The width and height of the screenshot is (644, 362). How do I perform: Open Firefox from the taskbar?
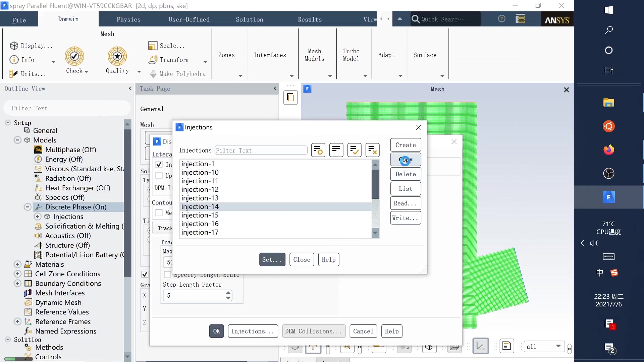[608, 150]
